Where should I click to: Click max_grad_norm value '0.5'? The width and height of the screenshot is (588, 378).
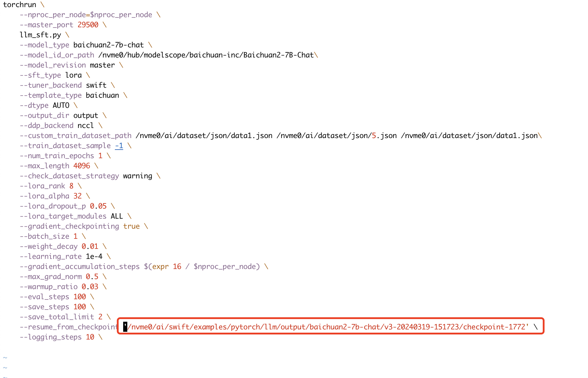92,277
